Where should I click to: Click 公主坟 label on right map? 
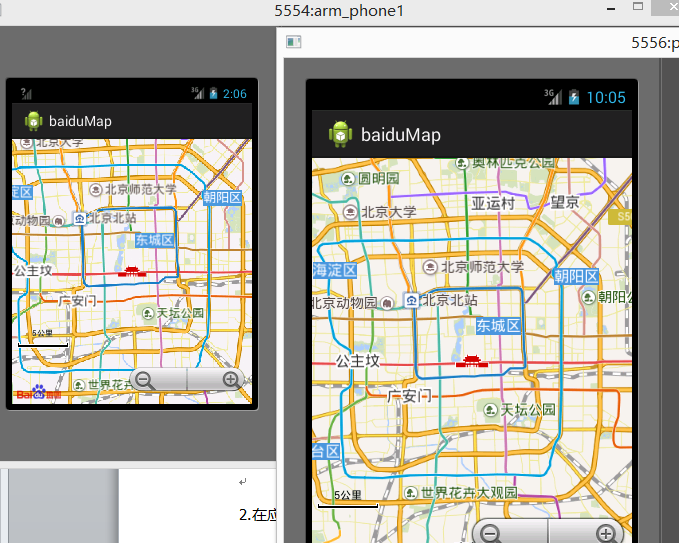click(358, 361)
